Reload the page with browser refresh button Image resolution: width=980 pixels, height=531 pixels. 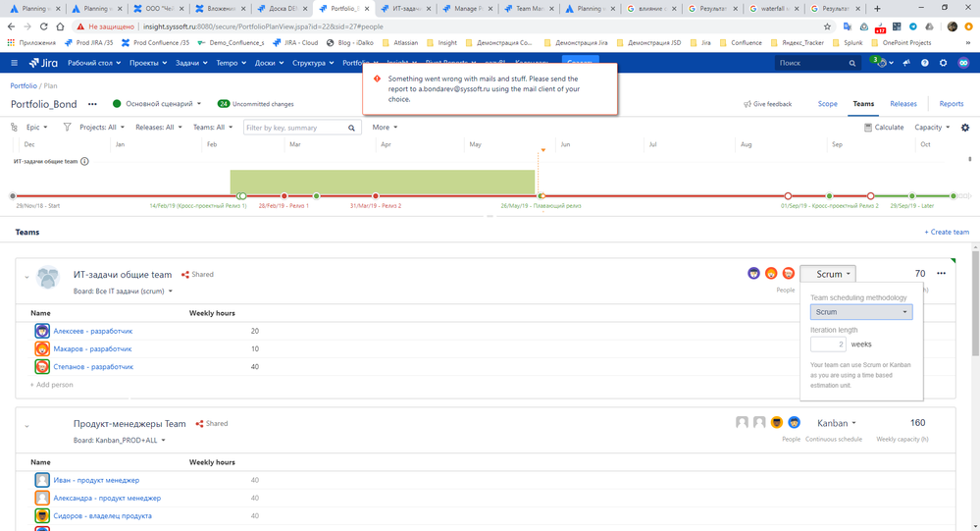point(44,27)
